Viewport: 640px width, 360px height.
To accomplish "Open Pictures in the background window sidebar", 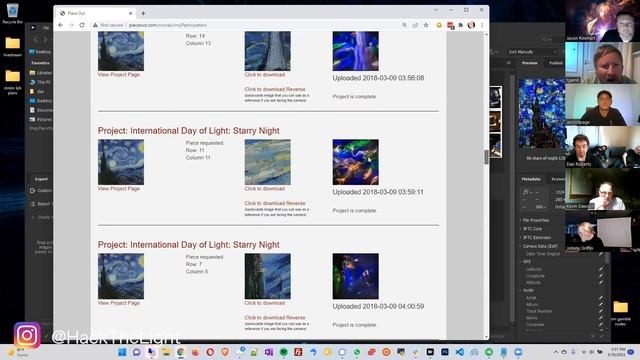I will point(41,119).
